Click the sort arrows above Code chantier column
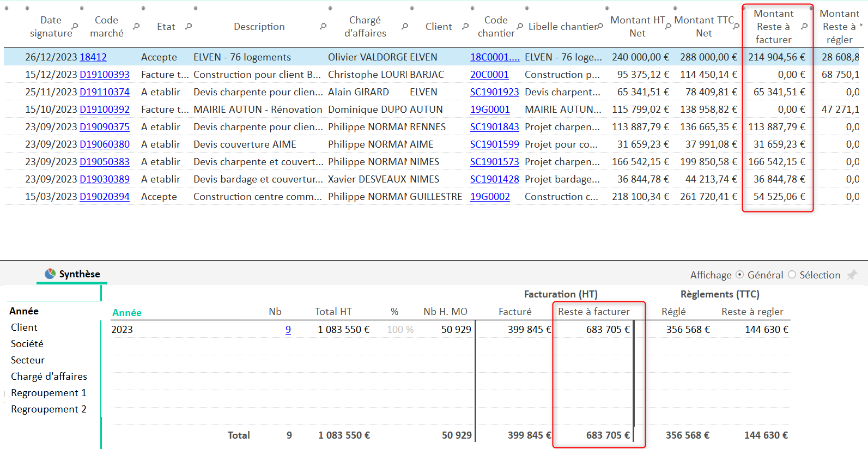The width and height of the screenshot is (868, 449). [x=472, y=8]
